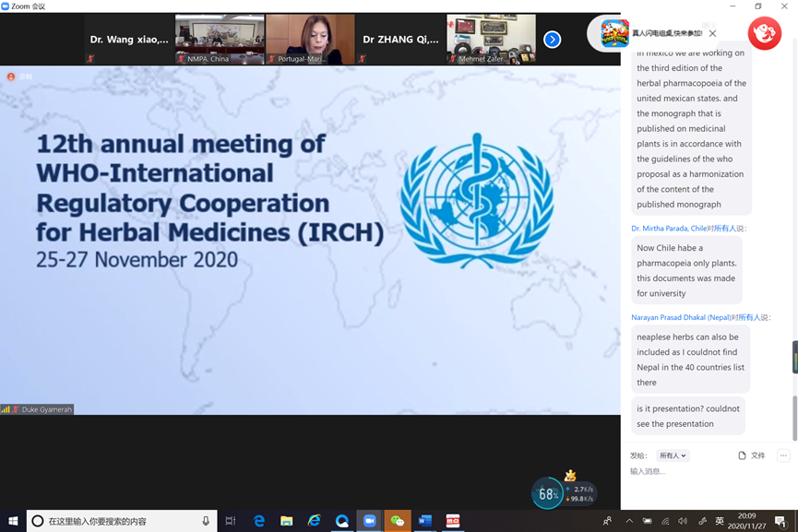Open the Windows Start menu
Image resolution: width=798 pixels, height=532 pixels.
coord(13,521)
